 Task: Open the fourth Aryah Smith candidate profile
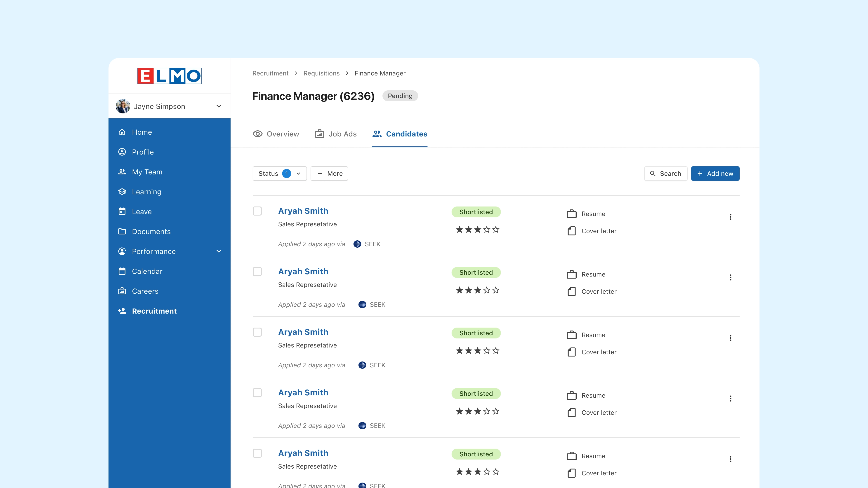pos(303,393)
